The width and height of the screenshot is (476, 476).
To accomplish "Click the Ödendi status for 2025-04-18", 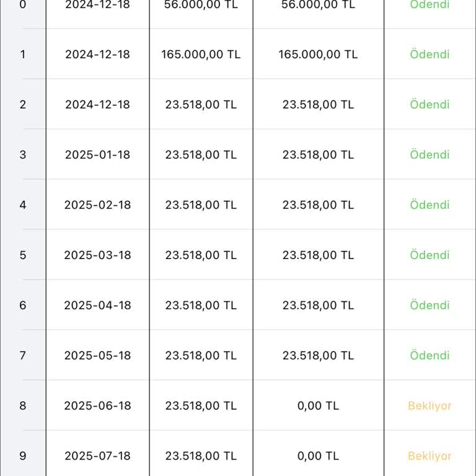I will click(x=430, y=306).
